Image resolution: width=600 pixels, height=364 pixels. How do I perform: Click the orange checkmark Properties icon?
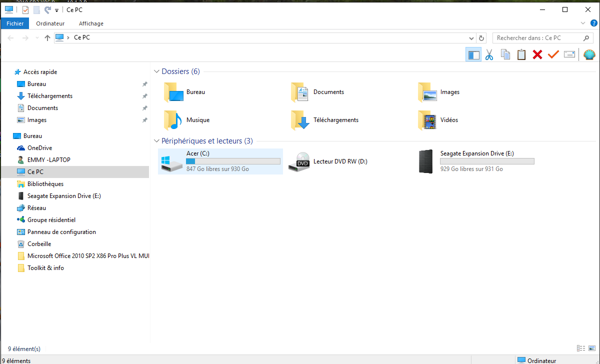click(553, 54)
